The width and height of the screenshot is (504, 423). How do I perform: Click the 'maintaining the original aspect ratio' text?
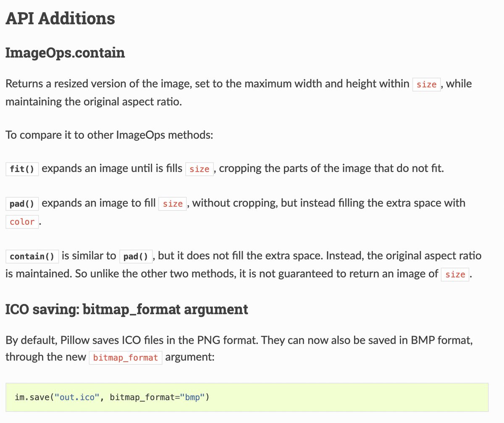tap(94, 102)
